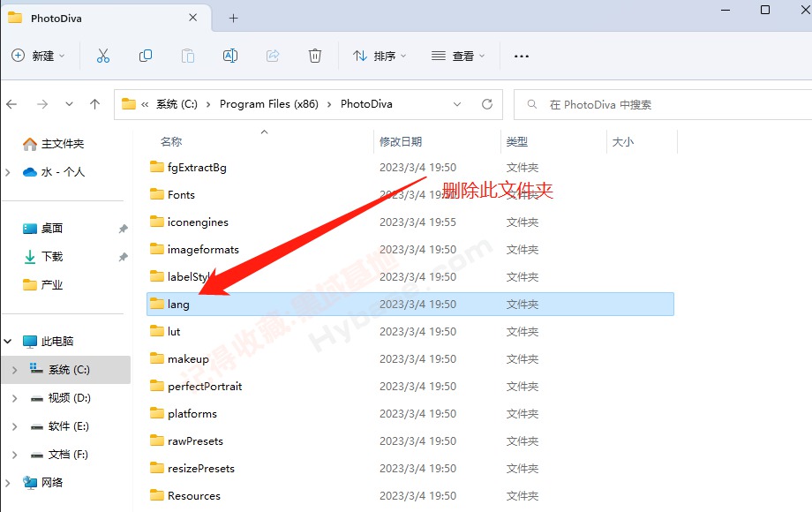The height and width of the screenshot is (512, 812).
Task: Expand the 网络 tree node
Action: pos(8,483)
